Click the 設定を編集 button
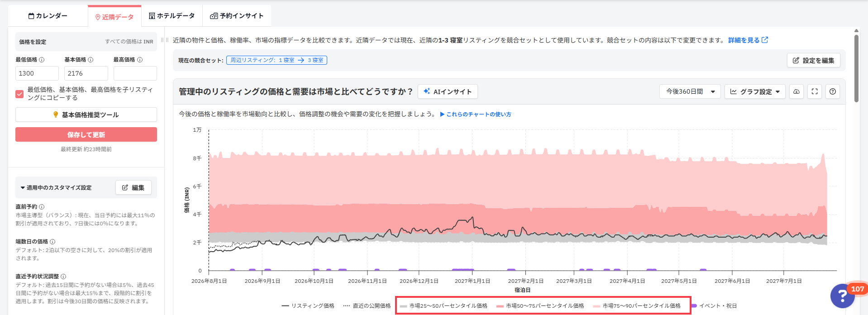This screenshot has height=315, width=868. coord(814,60)
